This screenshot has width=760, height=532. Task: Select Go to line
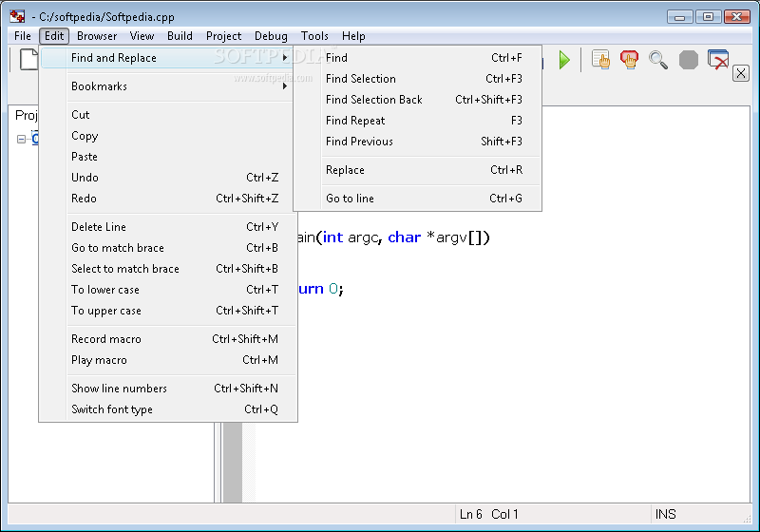[x=417, y=199]
